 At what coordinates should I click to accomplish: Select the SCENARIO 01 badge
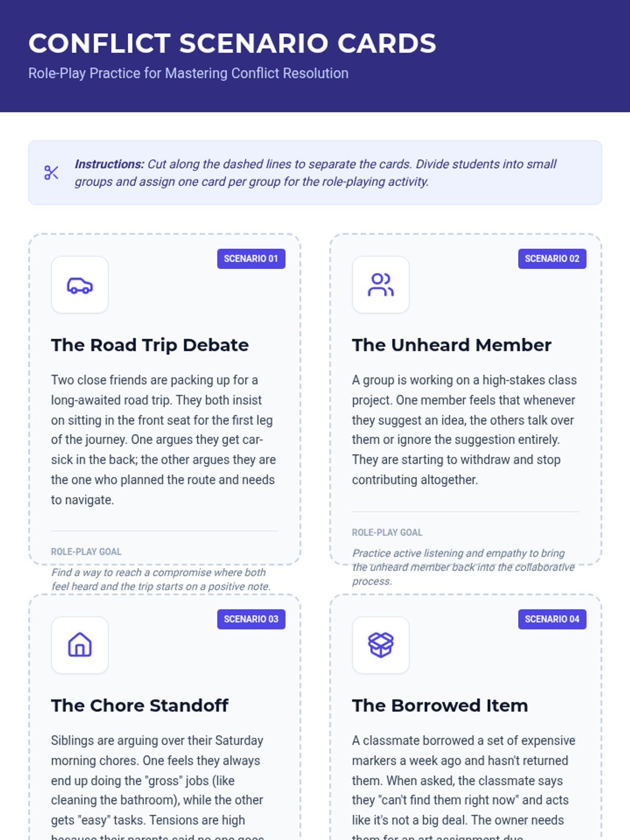pos(251,259)
